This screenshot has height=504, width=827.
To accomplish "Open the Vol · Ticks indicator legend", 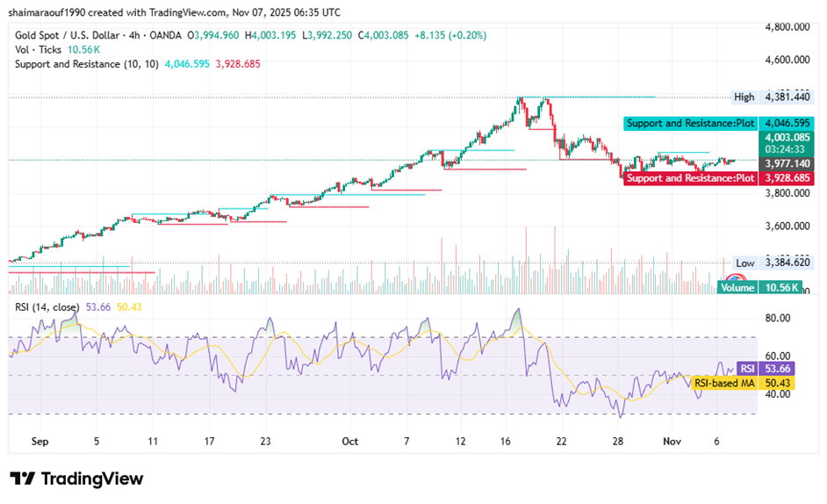I will (x=36, y=49).
